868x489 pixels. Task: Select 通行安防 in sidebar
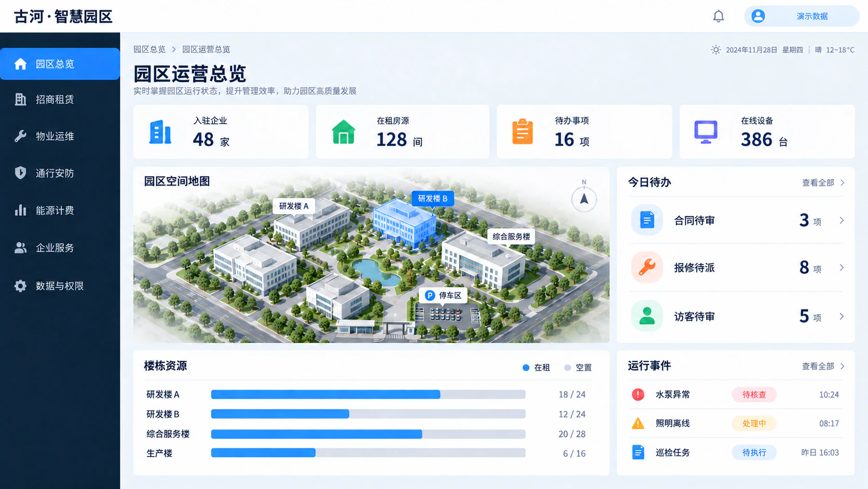[x=60, y=173]
